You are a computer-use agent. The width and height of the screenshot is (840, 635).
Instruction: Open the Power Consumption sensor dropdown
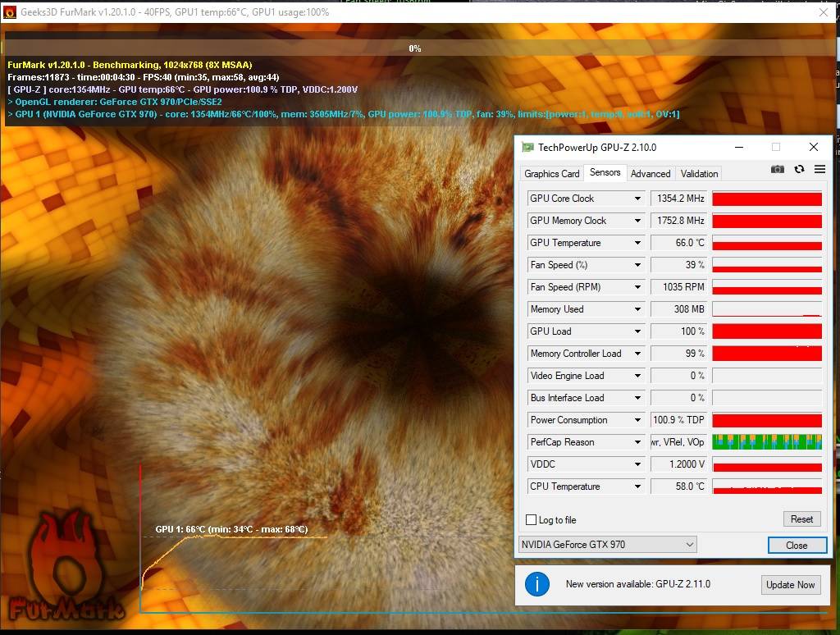click(x=637, y=420)
